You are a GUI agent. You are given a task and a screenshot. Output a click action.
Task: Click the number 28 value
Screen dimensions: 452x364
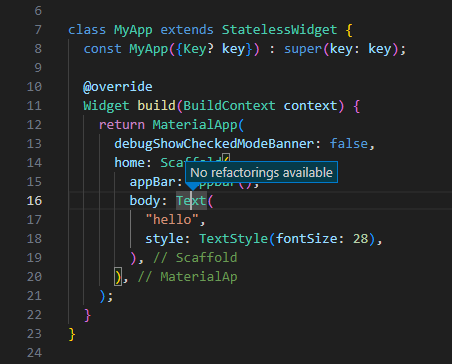(x=360, y=239)
